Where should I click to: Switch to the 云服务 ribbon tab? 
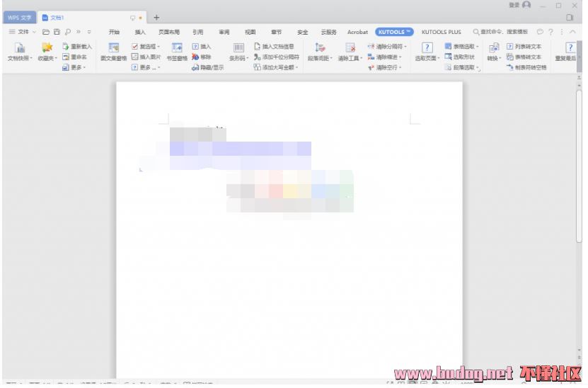pyautogui.click(x=329, y=33)
